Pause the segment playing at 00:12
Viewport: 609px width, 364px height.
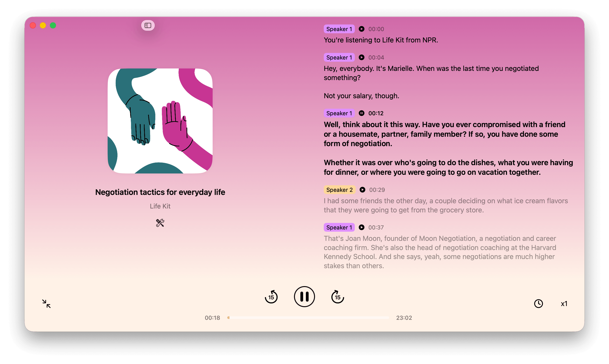(x=361, y=113)
